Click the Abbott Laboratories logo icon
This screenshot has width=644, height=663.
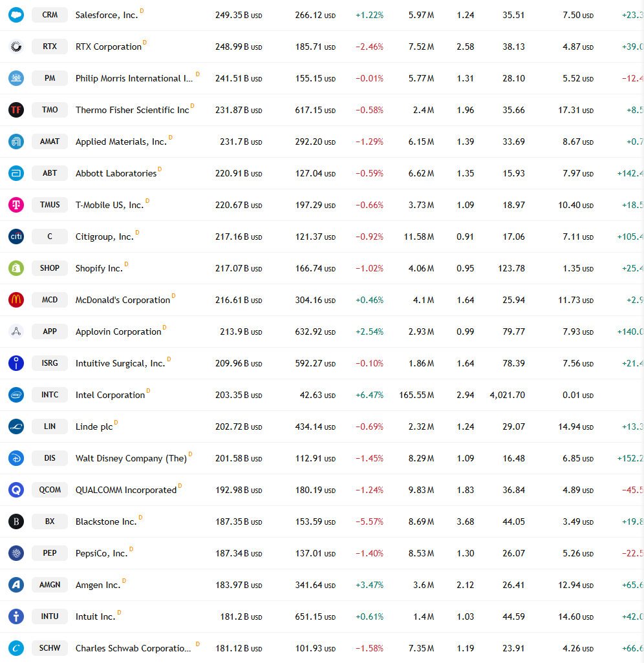(x=16, y=173)
